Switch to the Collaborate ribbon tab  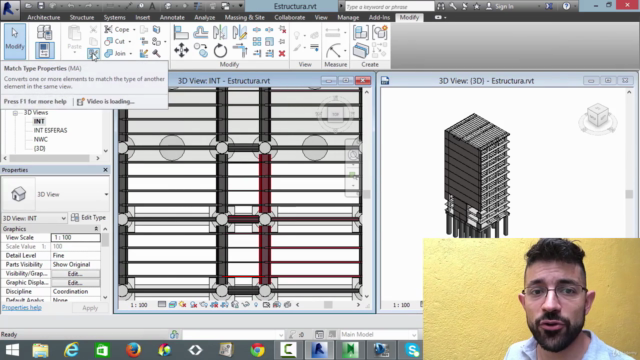289,18
